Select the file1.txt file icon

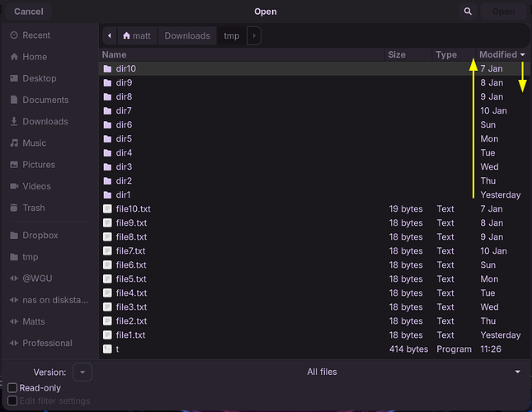[x=107, y=335]
